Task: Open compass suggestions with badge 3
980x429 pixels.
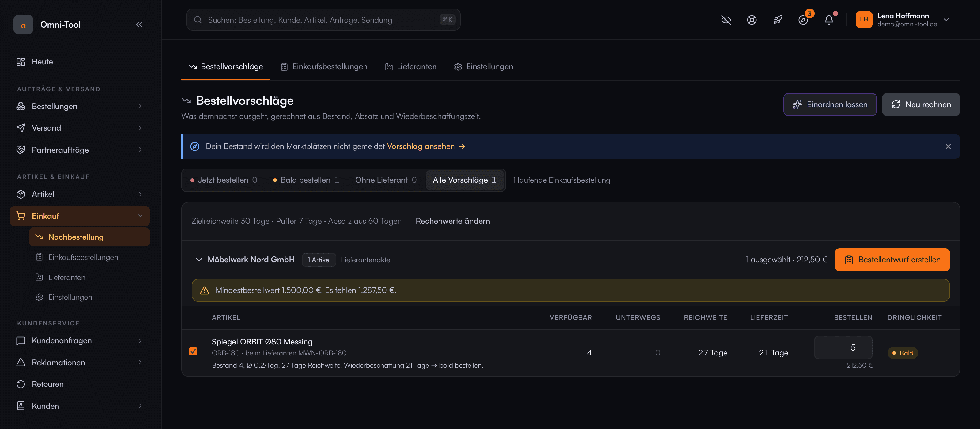Action: click(804, 20)
